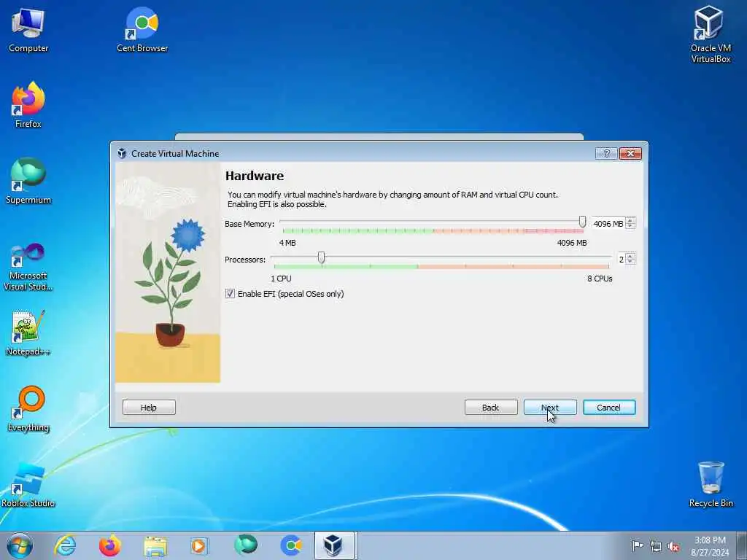Viewport: 747px width, 560px height.
Task: Open the Windows Start menu orb
Action: 20,545
